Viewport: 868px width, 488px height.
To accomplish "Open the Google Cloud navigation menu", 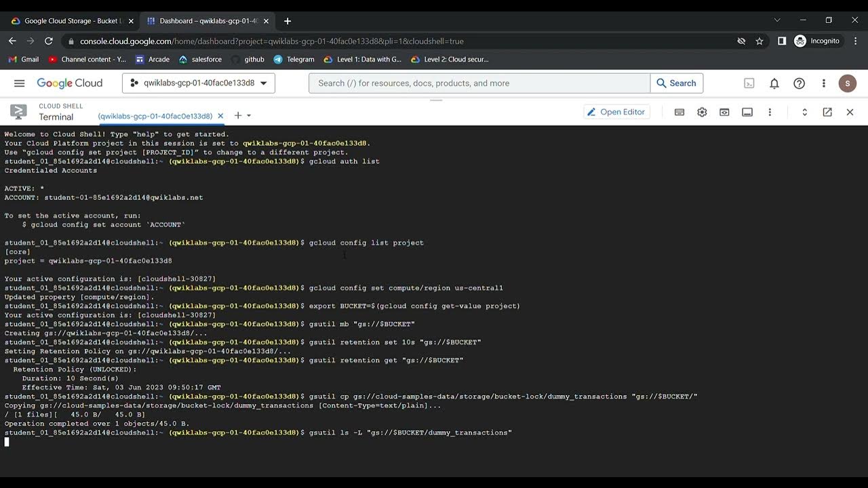I will (19, 83).
